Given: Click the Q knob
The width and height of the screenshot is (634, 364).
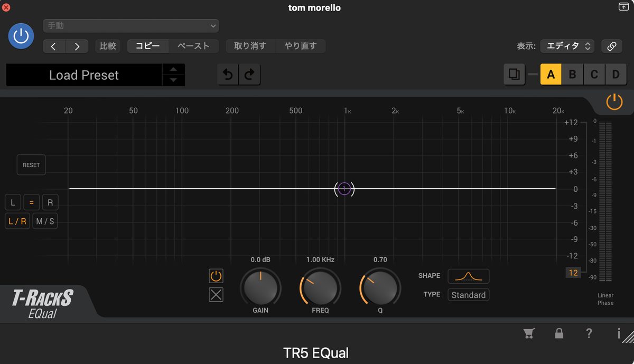Looking at the screenshot, I should click(x=380, y=288).
